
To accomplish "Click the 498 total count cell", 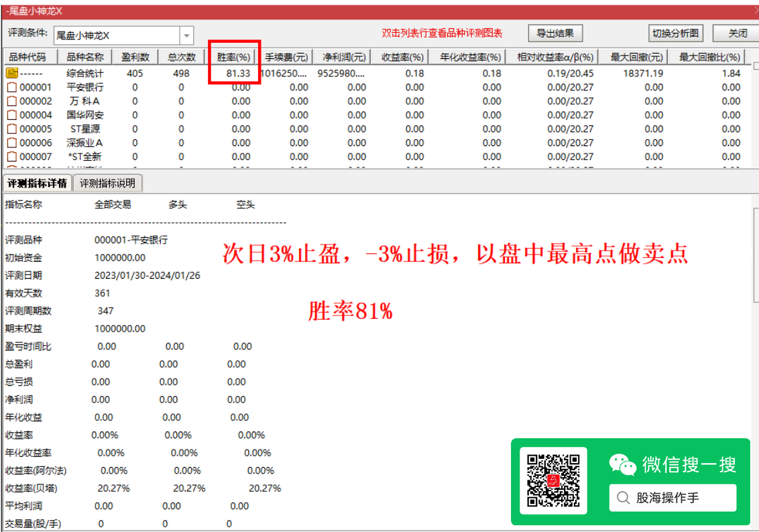I will pos(181,74).
